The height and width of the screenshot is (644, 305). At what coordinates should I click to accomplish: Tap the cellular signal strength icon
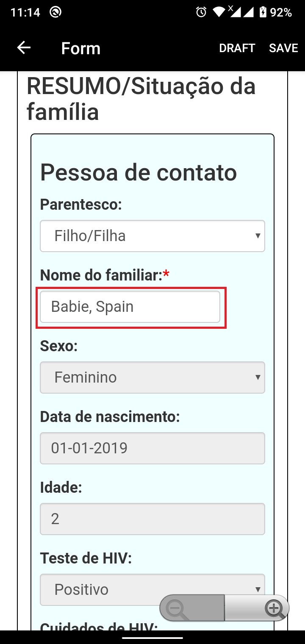click(x=249, y=12)
